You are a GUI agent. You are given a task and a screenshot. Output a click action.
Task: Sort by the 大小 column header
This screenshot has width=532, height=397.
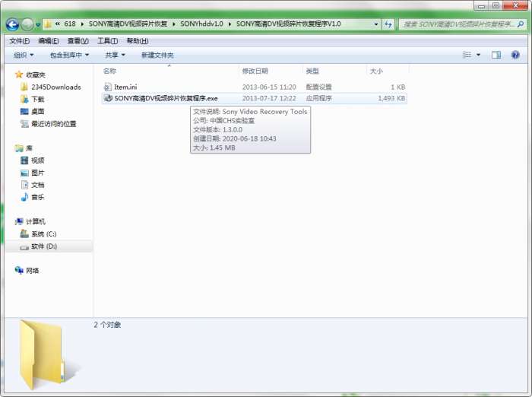[388, 71]
